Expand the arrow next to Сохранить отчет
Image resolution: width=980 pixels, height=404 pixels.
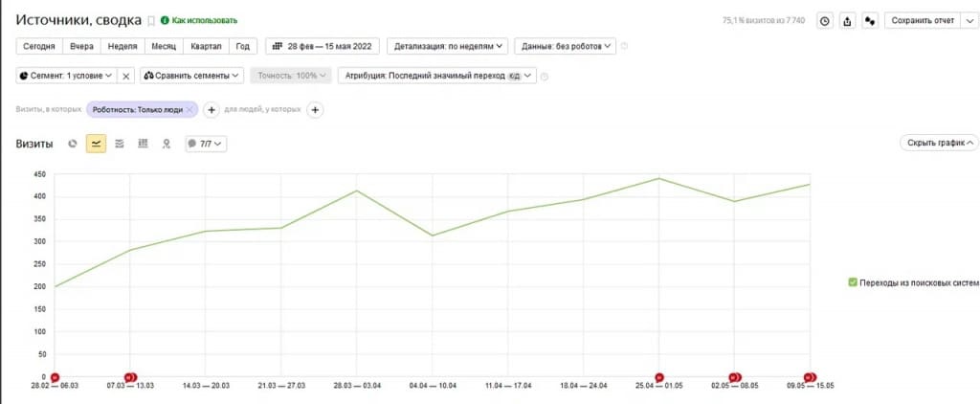coord(969,21)
